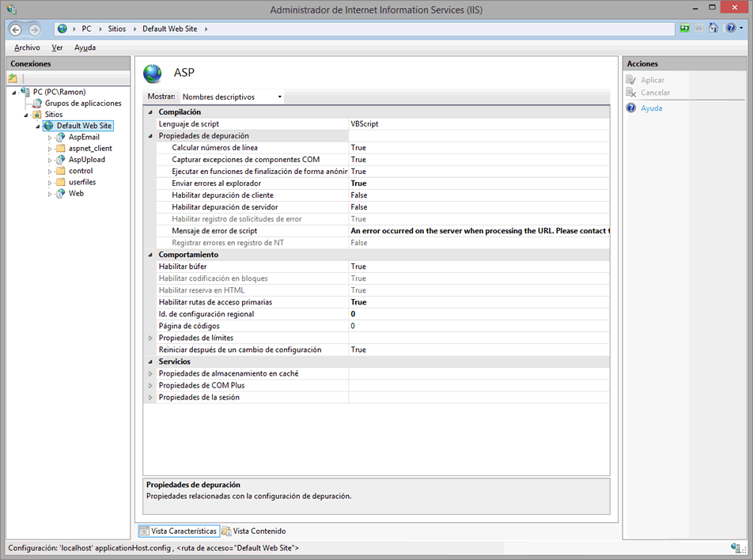
Task: Select Reiniciar después de un cambio row
Action: tap(383, 350)
